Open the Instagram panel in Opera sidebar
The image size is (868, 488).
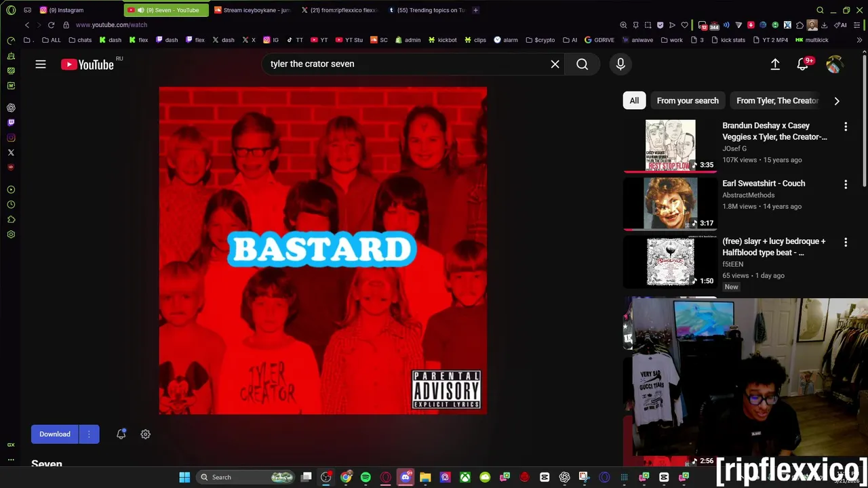pos(11,138)
